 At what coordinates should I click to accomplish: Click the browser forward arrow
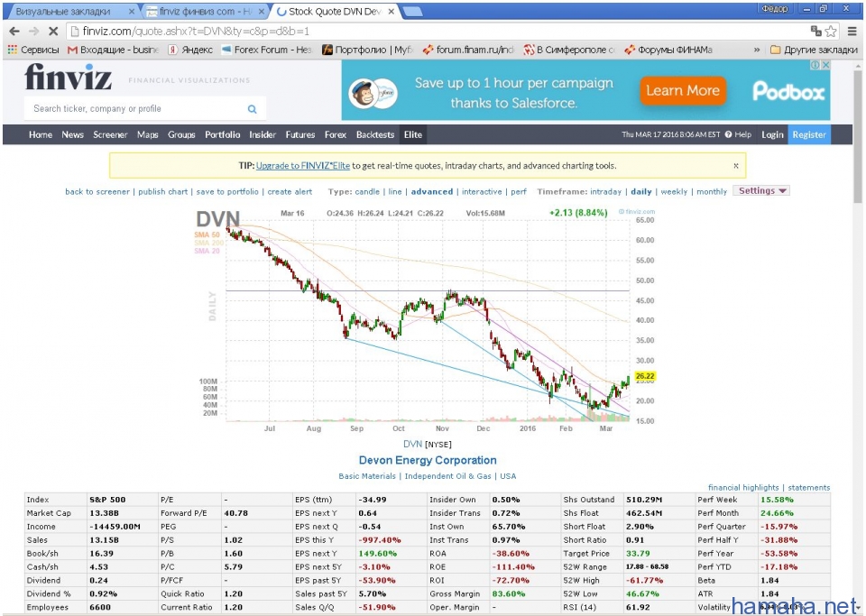point(33,32)
